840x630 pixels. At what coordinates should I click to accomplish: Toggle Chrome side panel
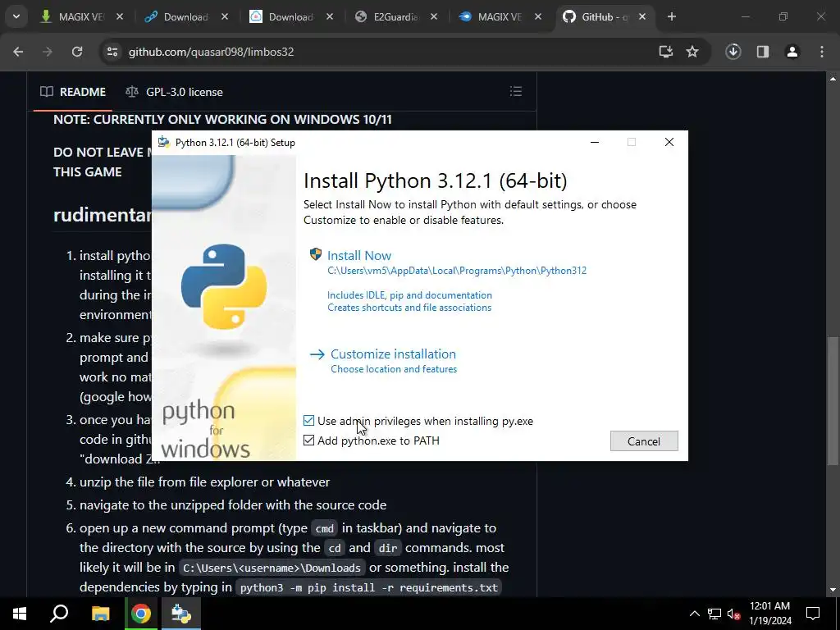[x=763, y=52]
